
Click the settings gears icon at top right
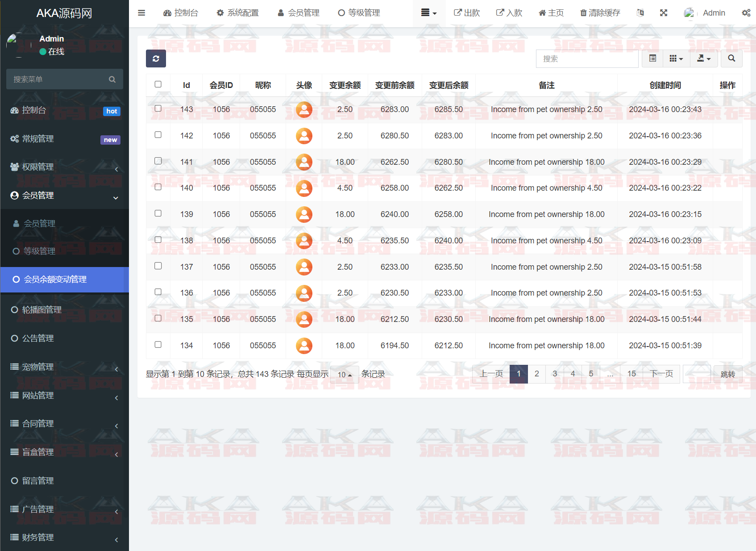[x=746, y=13]
